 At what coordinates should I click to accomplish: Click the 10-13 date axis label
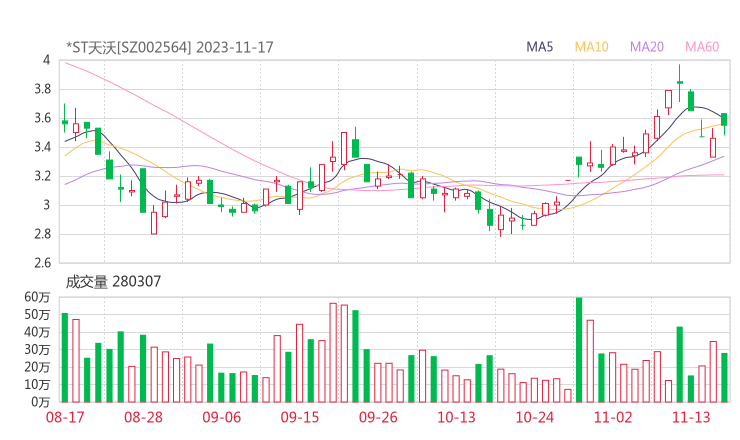(456, 417)
